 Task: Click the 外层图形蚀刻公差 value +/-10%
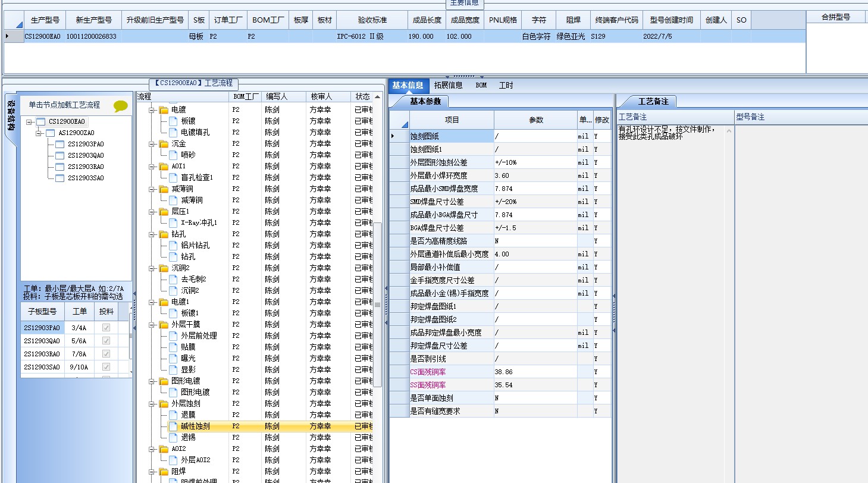pyautogui.click(x=535, y=162)
